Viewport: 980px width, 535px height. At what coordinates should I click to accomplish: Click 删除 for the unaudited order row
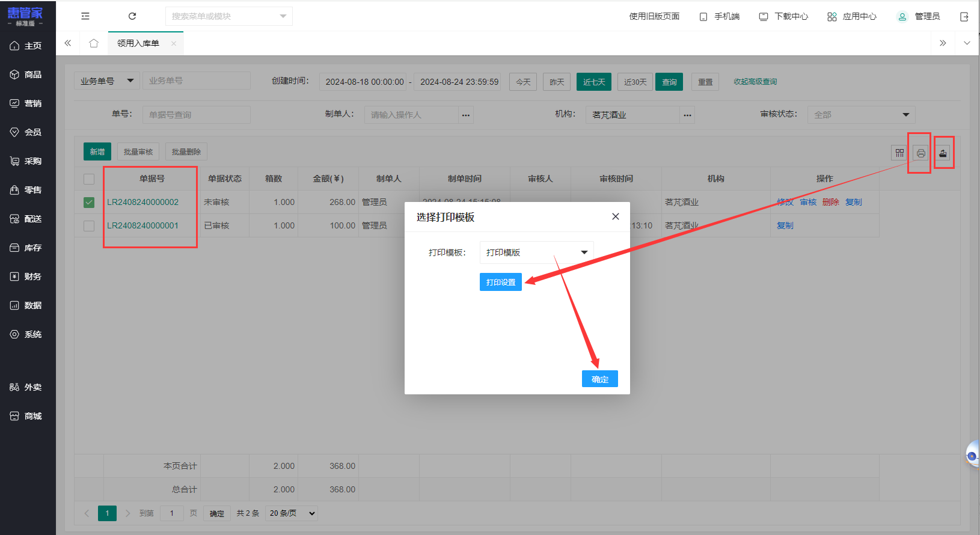830,202
